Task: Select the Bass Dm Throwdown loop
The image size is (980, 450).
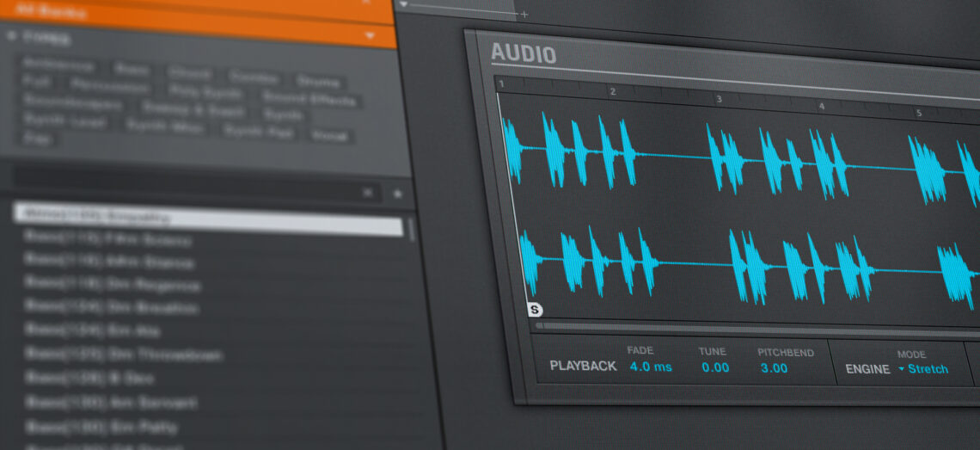Action: coord(124,354)
